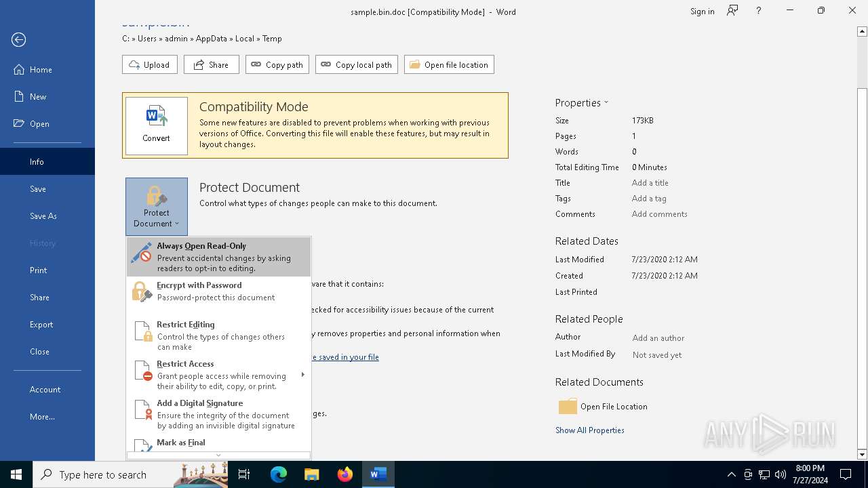This screenshot has width=868, height=488.
Task: Expand the Properties dropdown heading
Action: click(x=582, y=103)
